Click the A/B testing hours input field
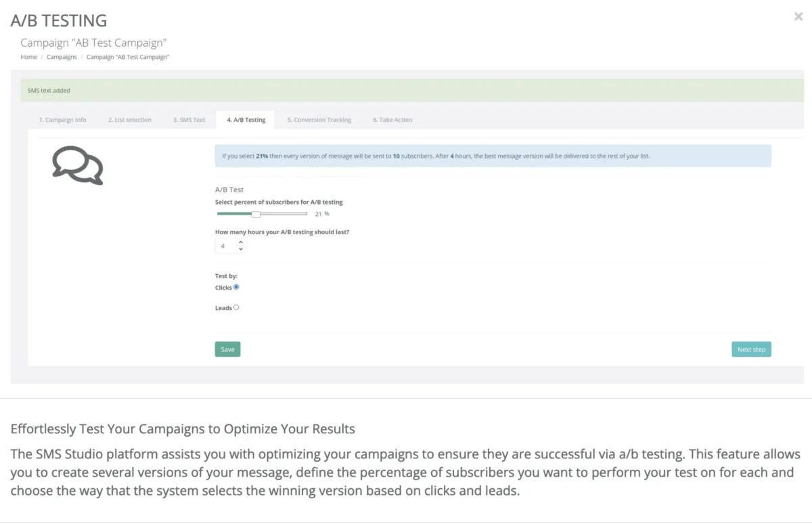812x524 pixels. tap(225, 246)
